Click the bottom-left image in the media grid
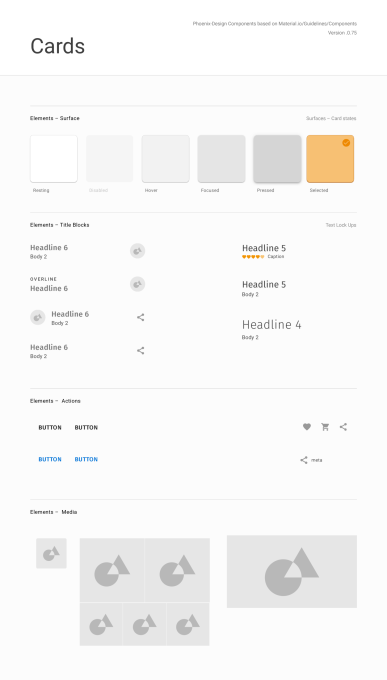 pos(101,624)
